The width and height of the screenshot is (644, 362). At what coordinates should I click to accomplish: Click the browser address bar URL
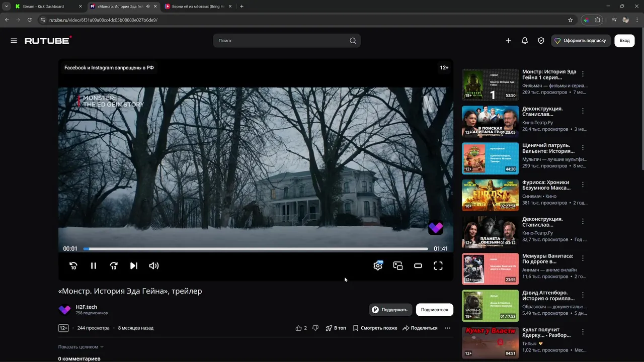[x=103, y=20]
